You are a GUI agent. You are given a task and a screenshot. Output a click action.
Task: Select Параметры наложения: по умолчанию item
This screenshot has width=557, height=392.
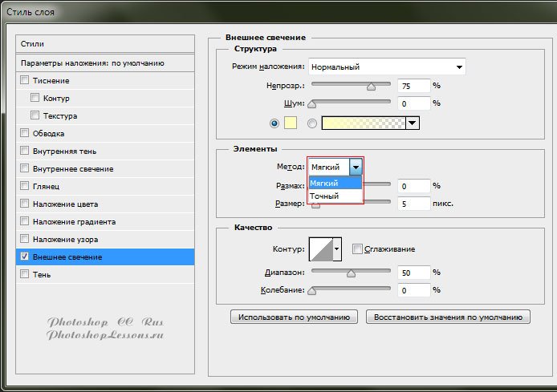pyautogui.click(x=104, y=63)
